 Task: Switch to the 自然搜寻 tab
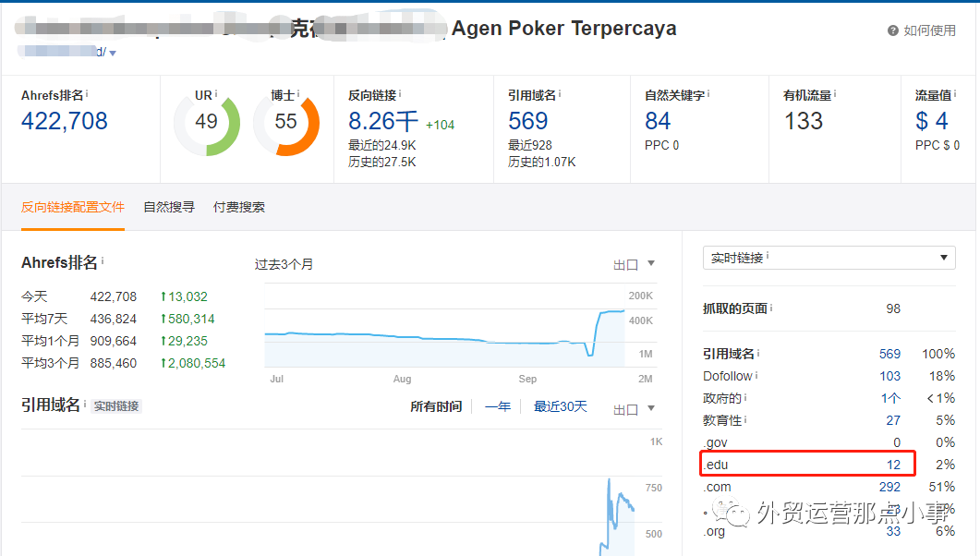pyautogui.click(x=169, y=208)
